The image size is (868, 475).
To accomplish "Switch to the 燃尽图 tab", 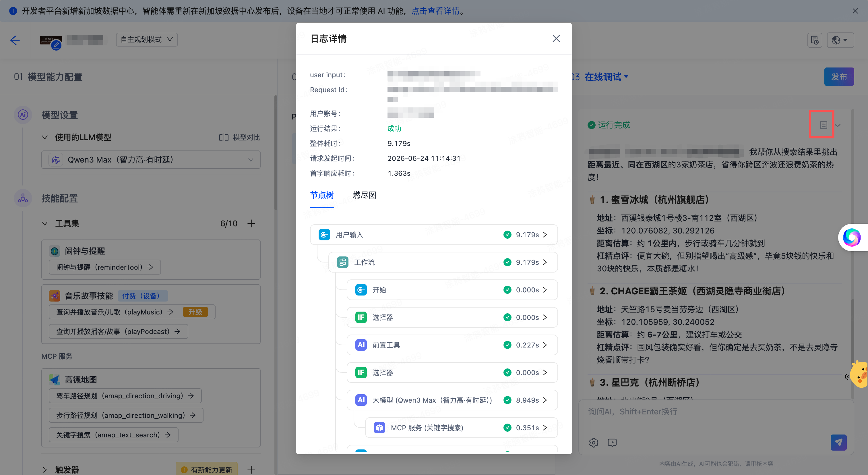I will pos(364,195).
